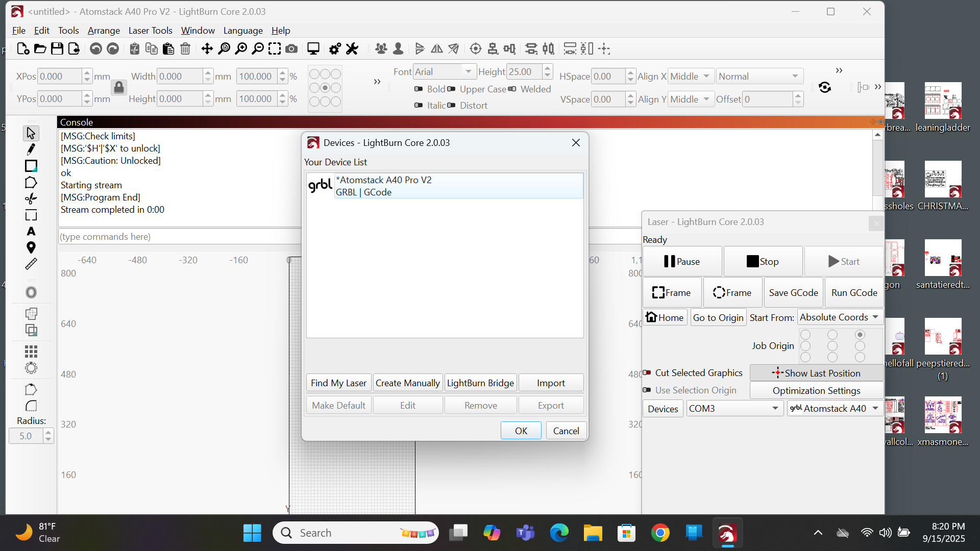Open File Explorer from the taskbar
Viewport: 980px width, 551px height.
click(x=593, y=533)
